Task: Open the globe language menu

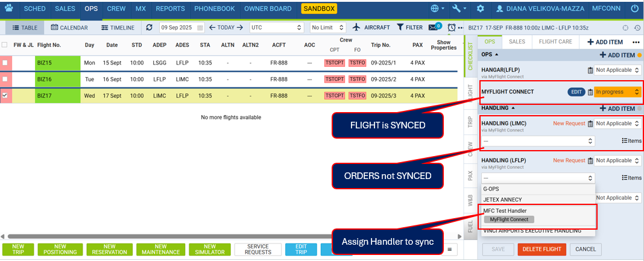Action: pyautogui.click(x=436, y=9)
